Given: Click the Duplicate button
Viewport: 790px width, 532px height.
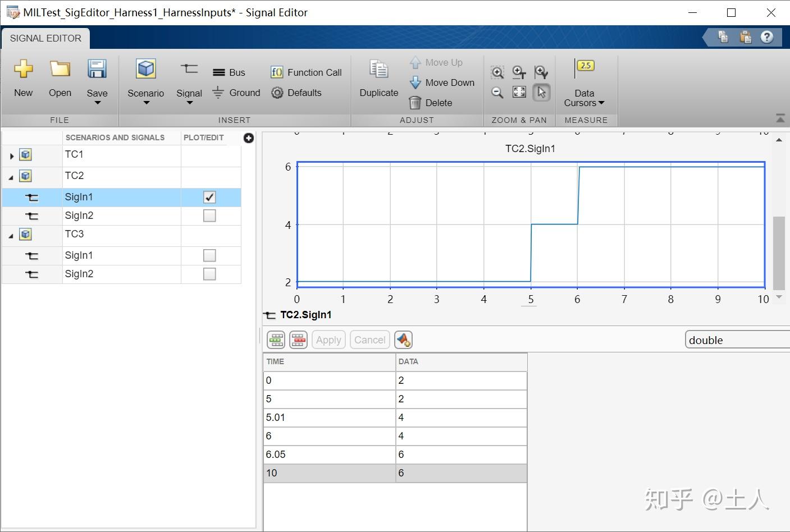Looking at the screenshot, I should point(378,80).
